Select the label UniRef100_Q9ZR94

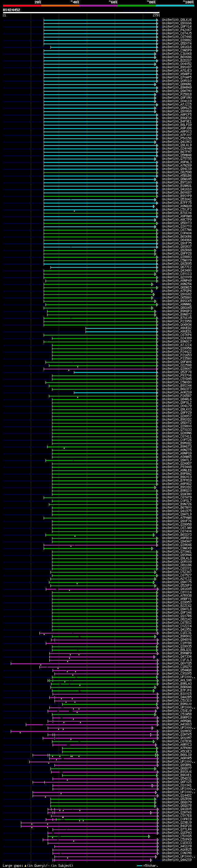177,799
